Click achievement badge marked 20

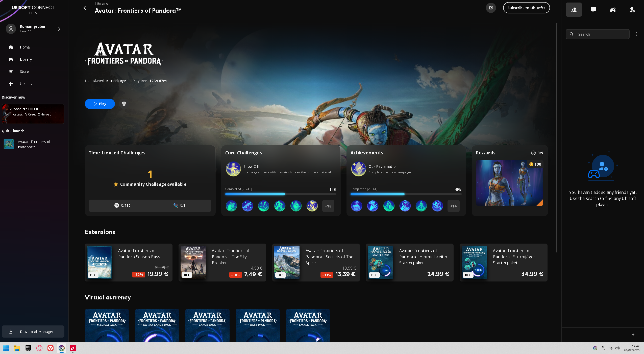point(405,206)
